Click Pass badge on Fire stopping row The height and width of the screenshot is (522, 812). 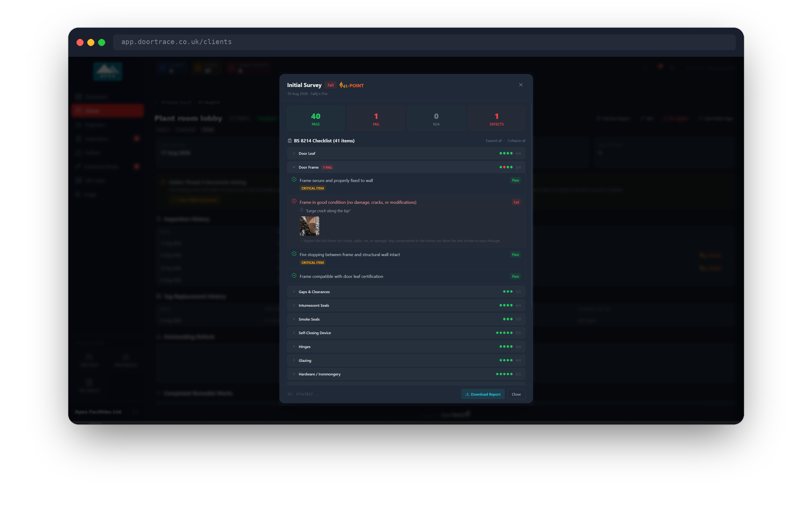[x=515, y=255]
